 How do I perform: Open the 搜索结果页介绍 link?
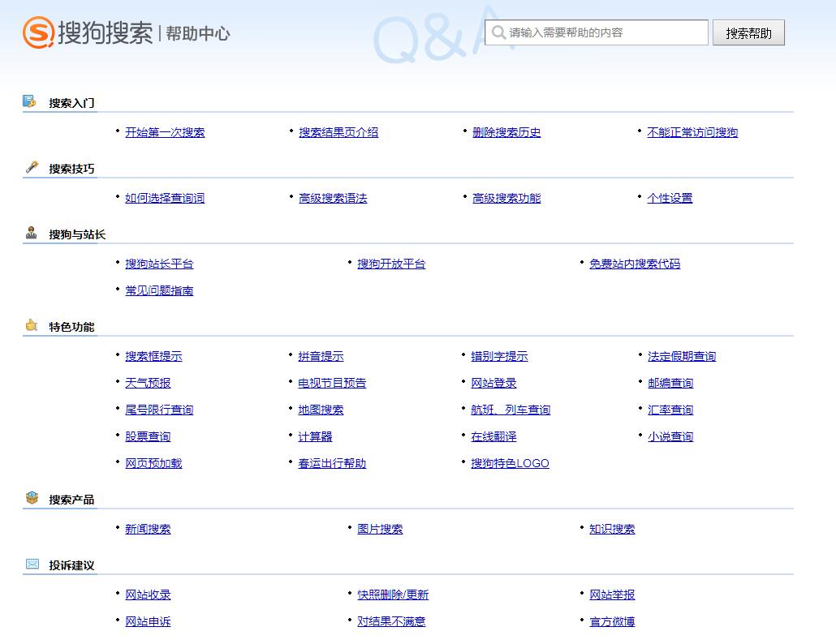338,132
